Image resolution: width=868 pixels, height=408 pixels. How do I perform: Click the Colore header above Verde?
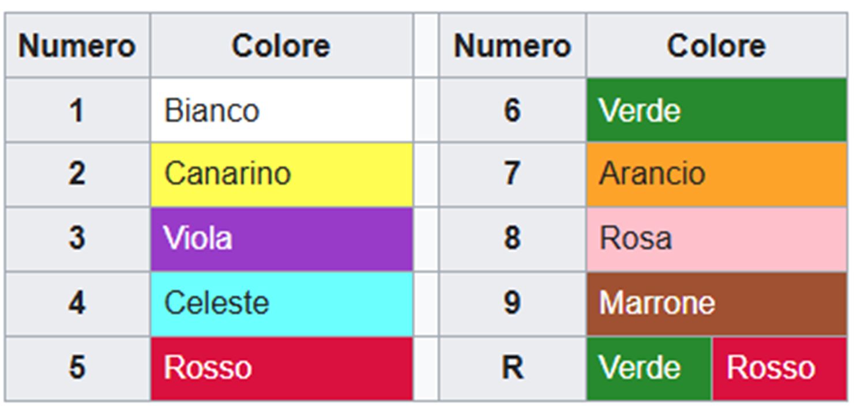coord(716,46)
